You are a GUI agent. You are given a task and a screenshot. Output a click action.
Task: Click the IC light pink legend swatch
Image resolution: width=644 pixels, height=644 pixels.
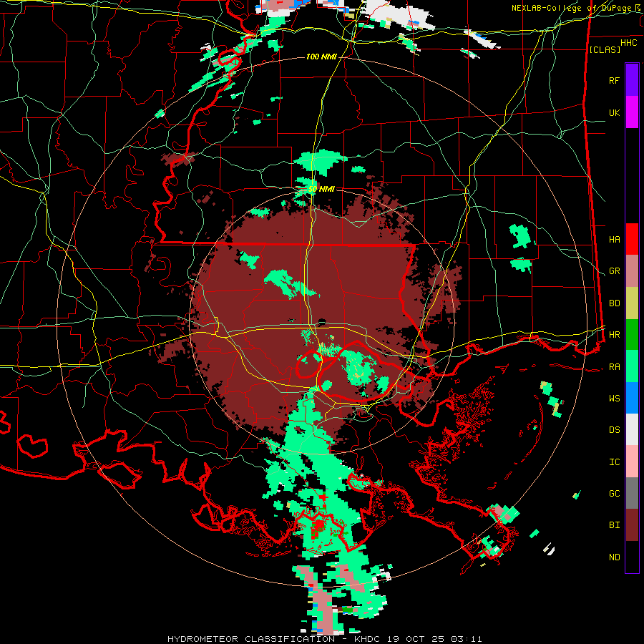pos(632,462)
